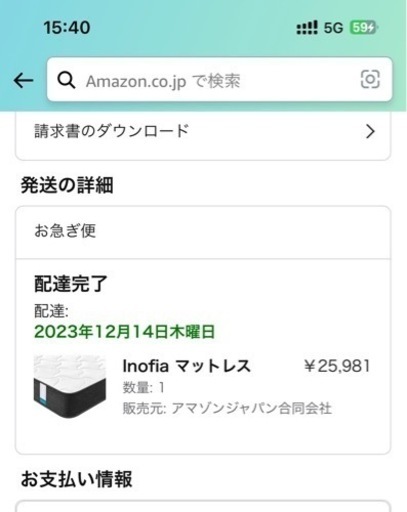Tap the search magnifier icon

click(x=66, y=80)
